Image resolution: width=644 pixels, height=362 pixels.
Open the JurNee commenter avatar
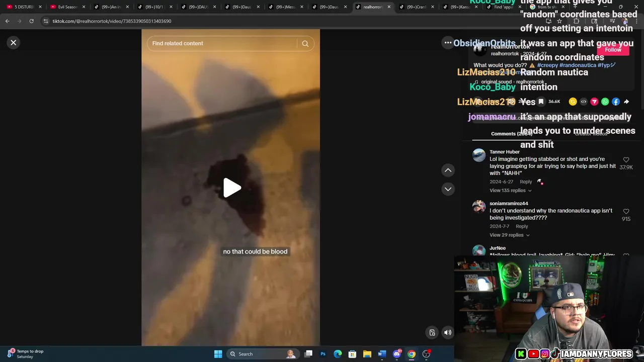478,250
